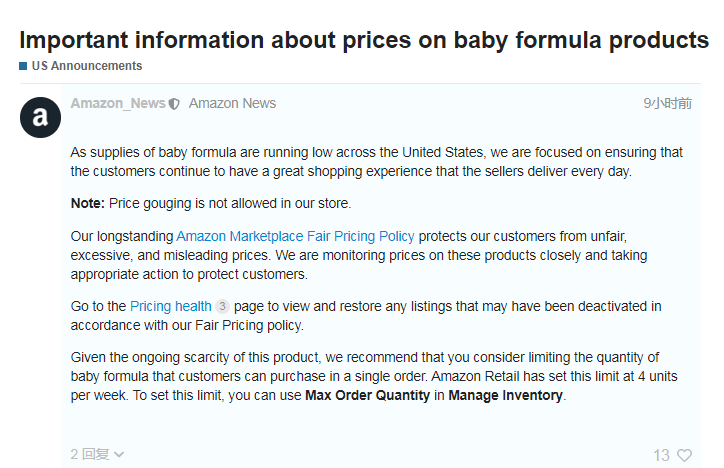
Task: Open the post timestamp 9小时前
Action: pos(668,103)
